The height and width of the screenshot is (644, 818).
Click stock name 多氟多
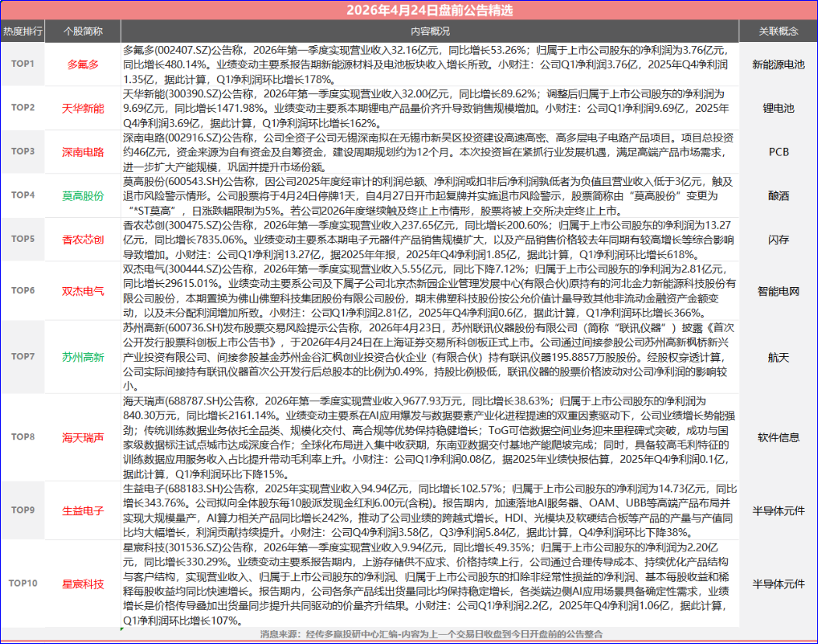click(x=83, y=65)
